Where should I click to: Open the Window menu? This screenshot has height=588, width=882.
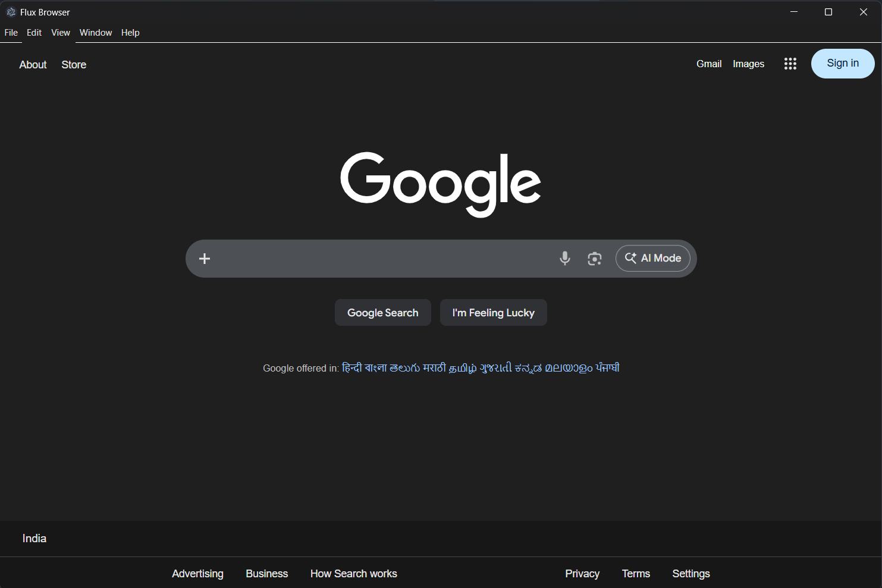96,33
